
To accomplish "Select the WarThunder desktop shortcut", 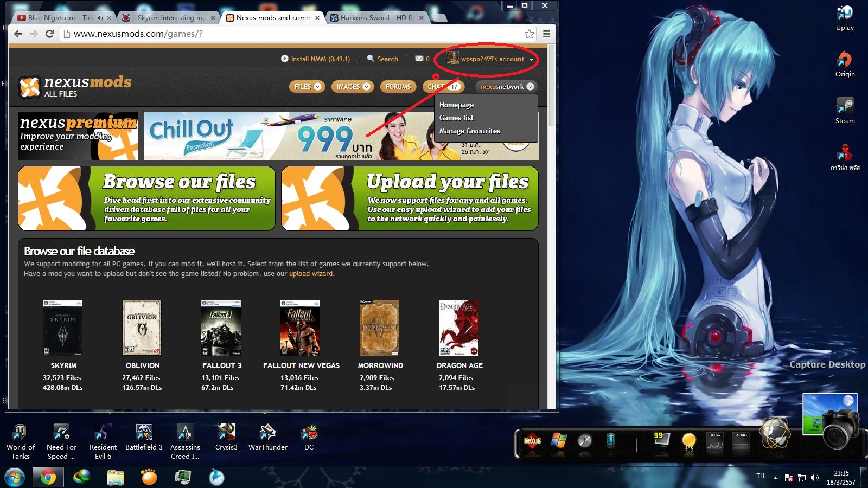I will [x=267, y=438].
